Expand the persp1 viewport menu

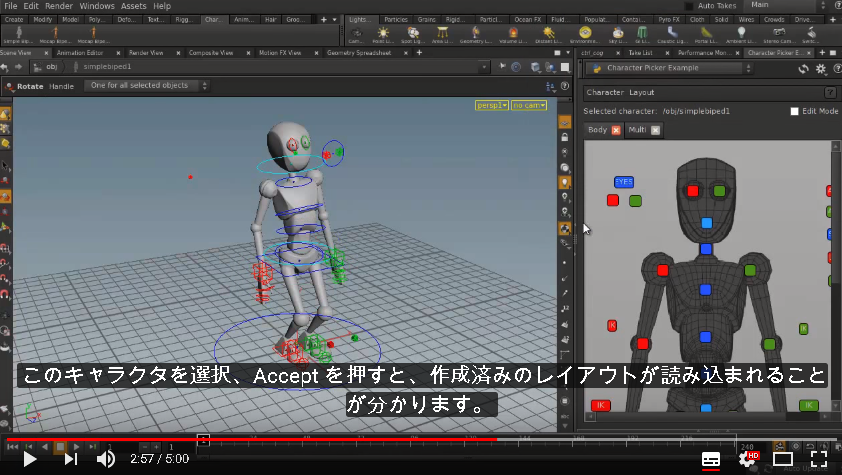tap(492, 105)
